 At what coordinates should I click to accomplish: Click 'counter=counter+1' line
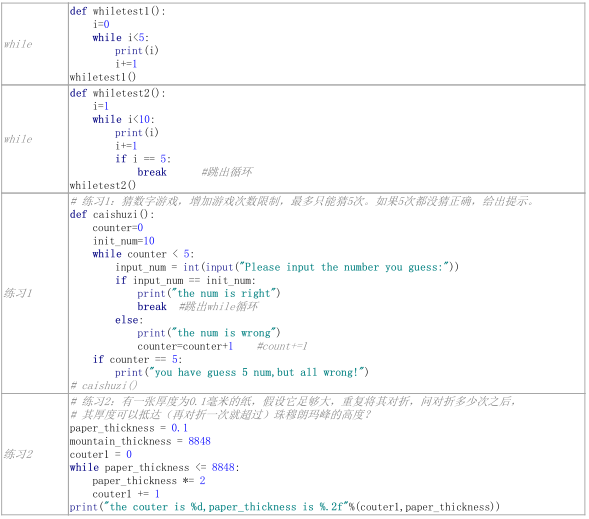click(185, 347)
